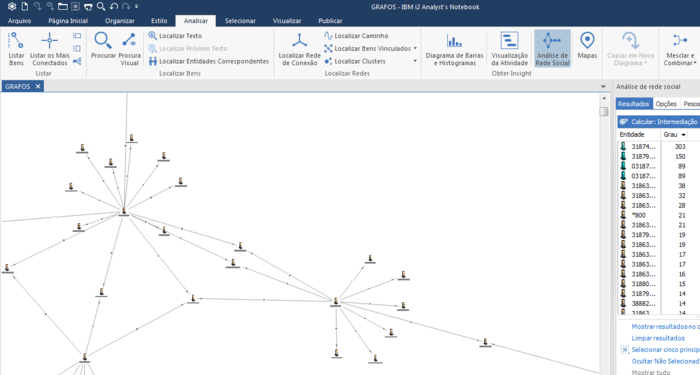700x375 pixels.
Task: Select the entity row with Grau 150
Action: coord(658,156)
